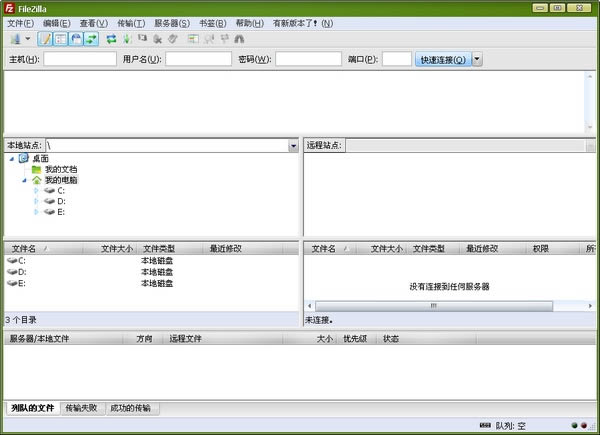Viewport: 600px width, 435px height.
Task: Click the cancel current operation icon
Action: 142,38
